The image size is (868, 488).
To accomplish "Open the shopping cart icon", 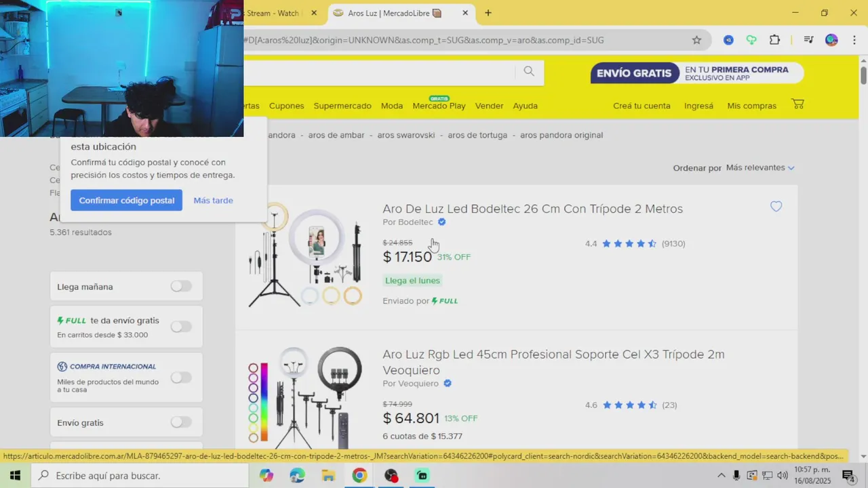I will [797, 104].
